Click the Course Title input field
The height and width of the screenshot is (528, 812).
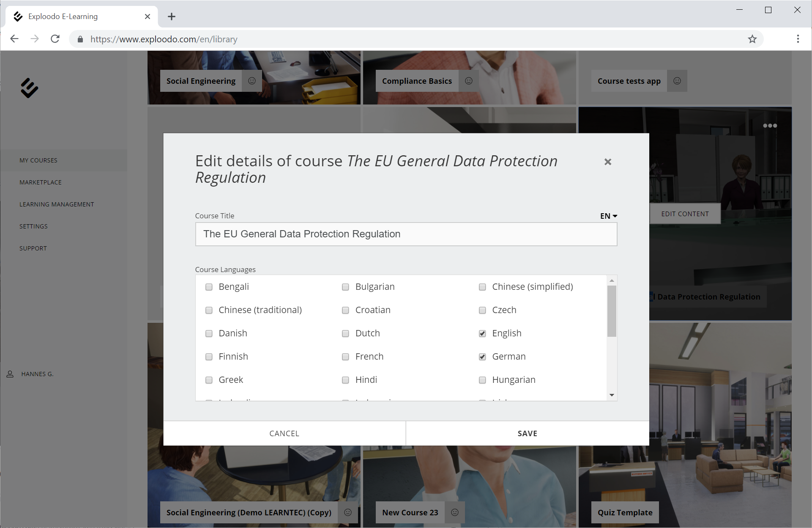[406, 234]
